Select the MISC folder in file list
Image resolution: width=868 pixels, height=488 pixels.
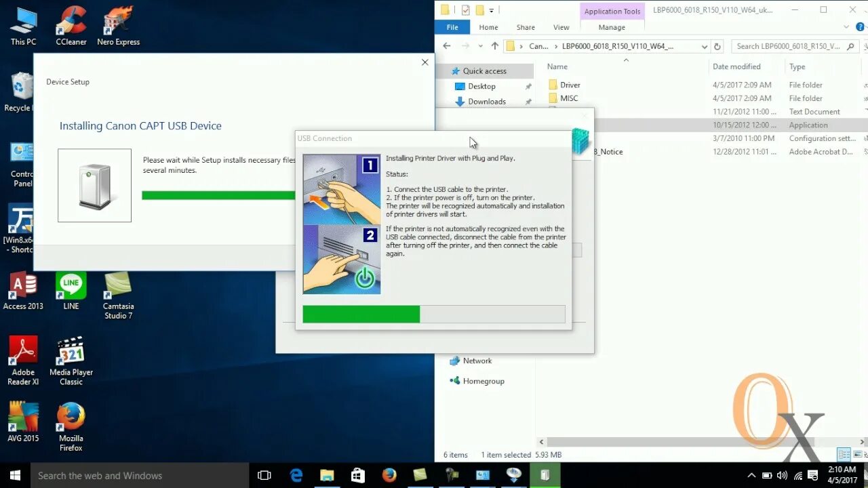pos(569,98)
